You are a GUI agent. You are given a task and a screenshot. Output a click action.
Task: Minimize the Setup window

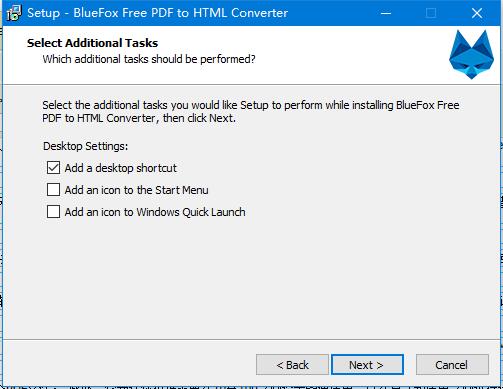(x=386, y=13)
